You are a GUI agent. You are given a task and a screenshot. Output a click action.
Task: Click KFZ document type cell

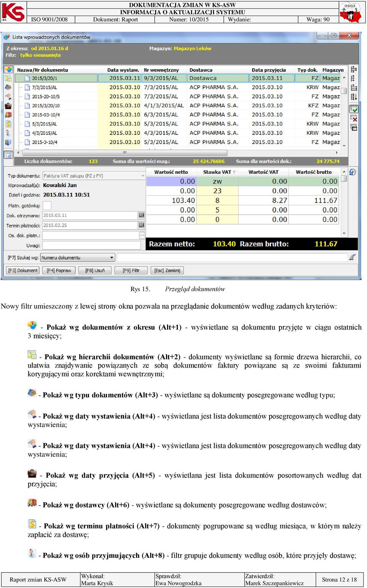pyautogui.click(x=308, y=105)
